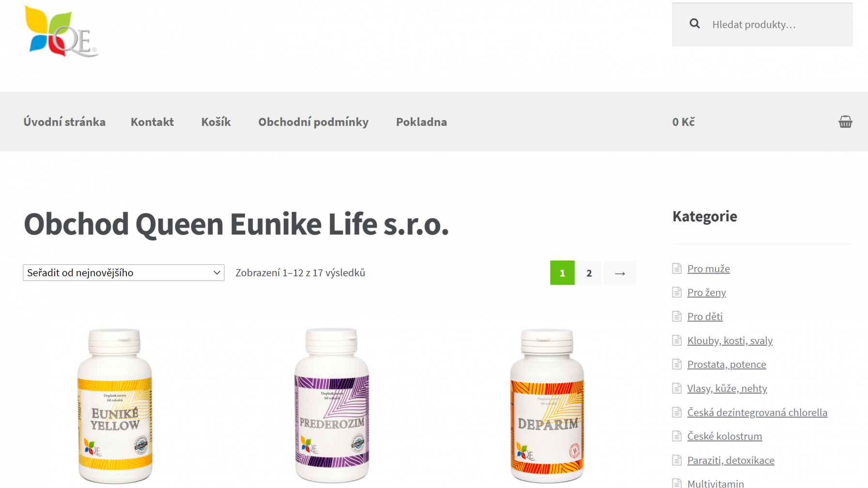Click the search magnifier icon
Viewport: 868px width, 488px height.
695,24
